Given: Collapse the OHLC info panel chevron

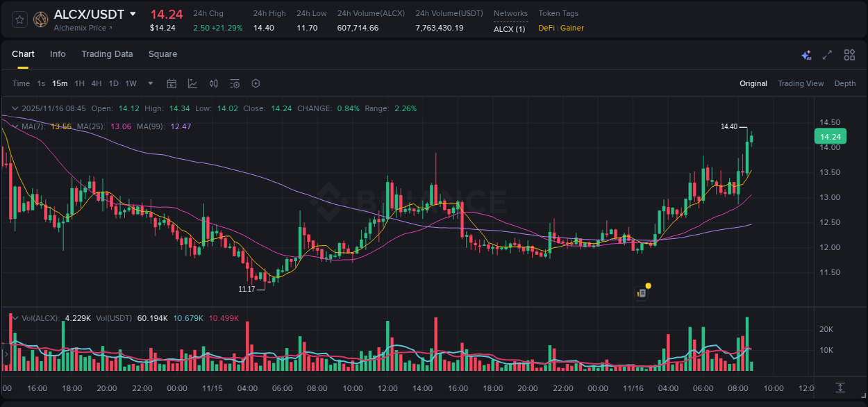Looking at the screenshot, I should [x=15, y=108].
